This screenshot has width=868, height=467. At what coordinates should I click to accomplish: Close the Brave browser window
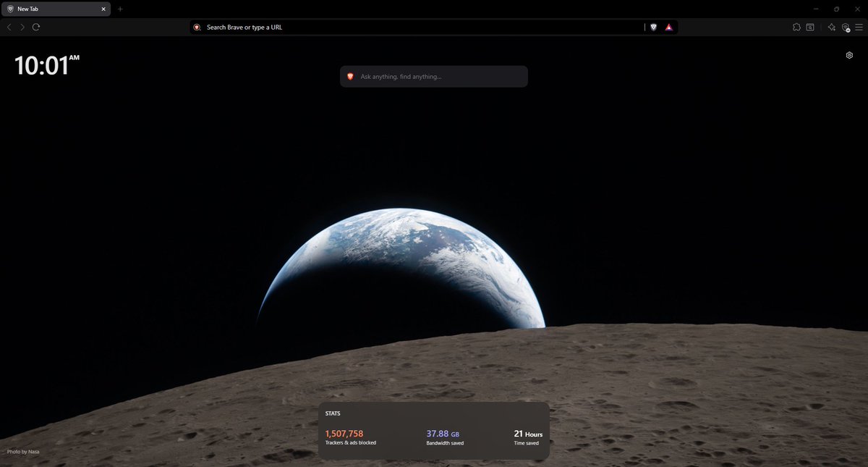click(856, 9)
